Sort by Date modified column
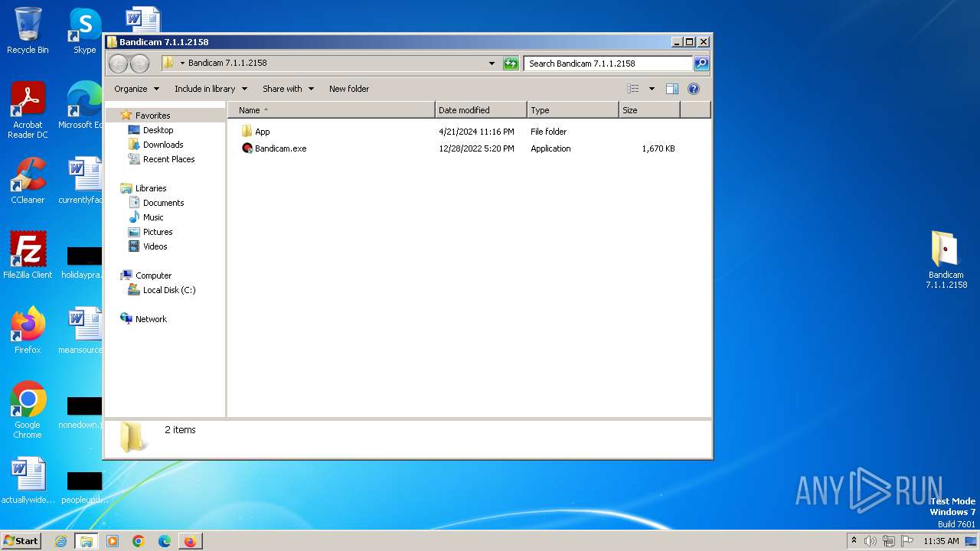Image resolution: width=980 pixels, height=551 pixels. [x=481, y=110]
